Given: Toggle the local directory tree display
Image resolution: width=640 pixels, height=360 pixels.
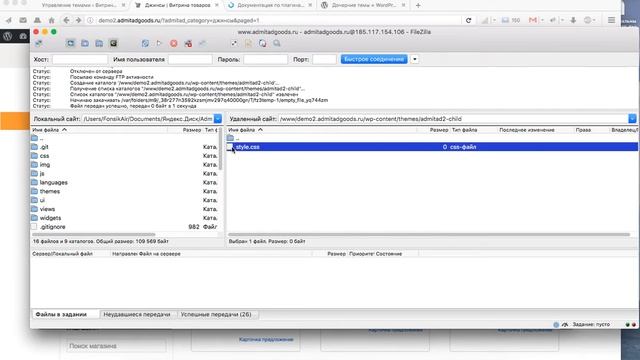Looking at the screenshot, I should tap(85, 43).
